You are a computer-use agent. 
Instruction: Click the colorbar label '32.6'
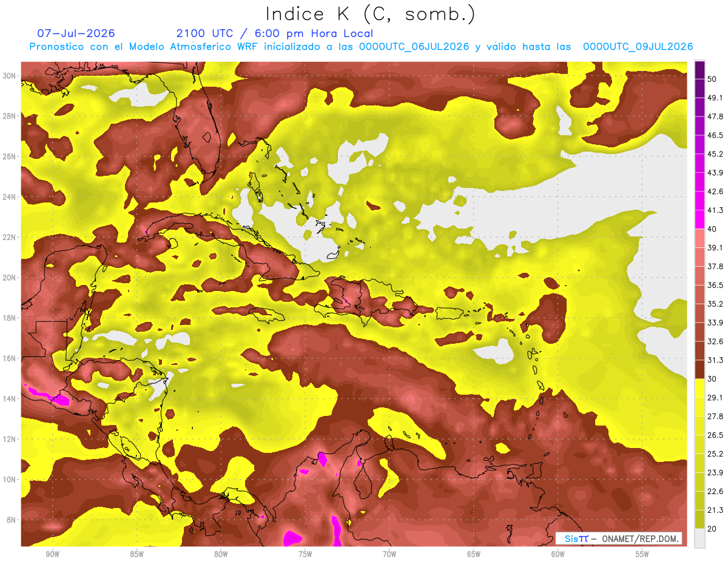click(x=715, y=341)
